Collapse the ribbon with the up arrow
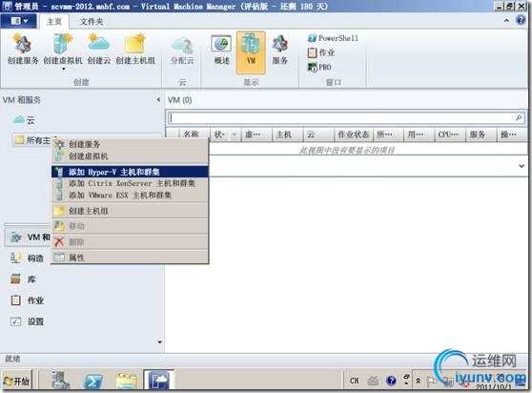 tap(506, 21)
